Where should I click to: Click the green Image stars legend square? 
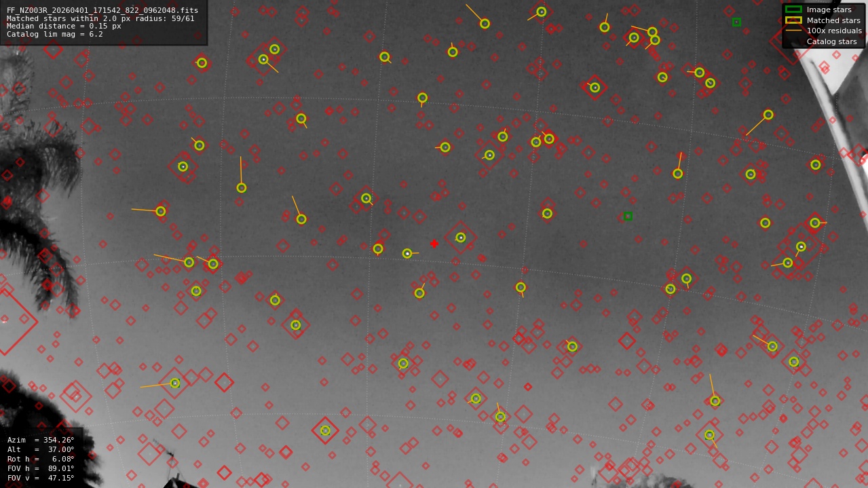tap(793, 10)
